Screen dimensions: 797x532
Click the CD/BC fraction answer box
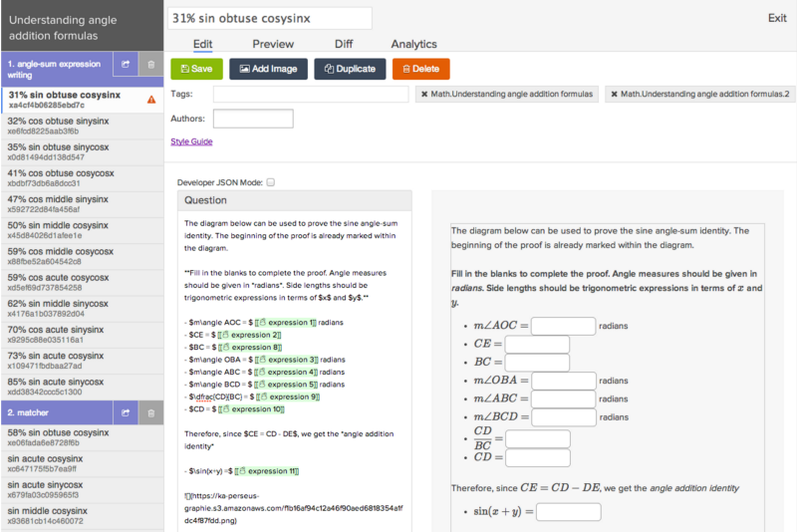point(538,439)
